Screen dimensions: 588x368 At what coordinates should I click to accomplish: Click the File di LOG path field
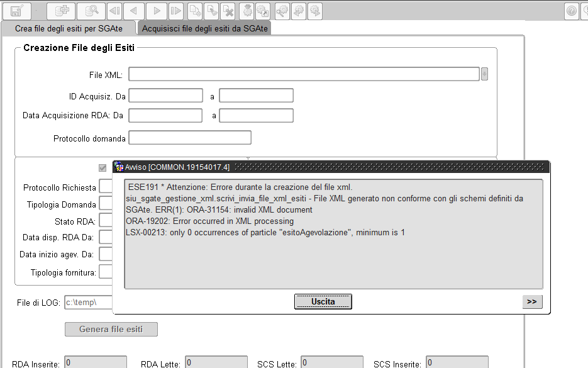tap(89, 303)
